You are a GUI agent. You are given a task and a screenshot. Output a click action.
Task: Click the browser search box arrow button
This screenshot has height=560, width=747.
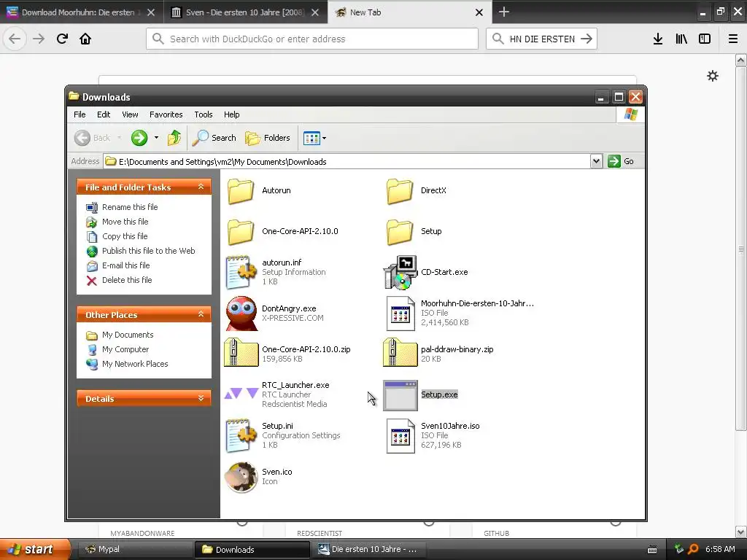tap(587, 39)
